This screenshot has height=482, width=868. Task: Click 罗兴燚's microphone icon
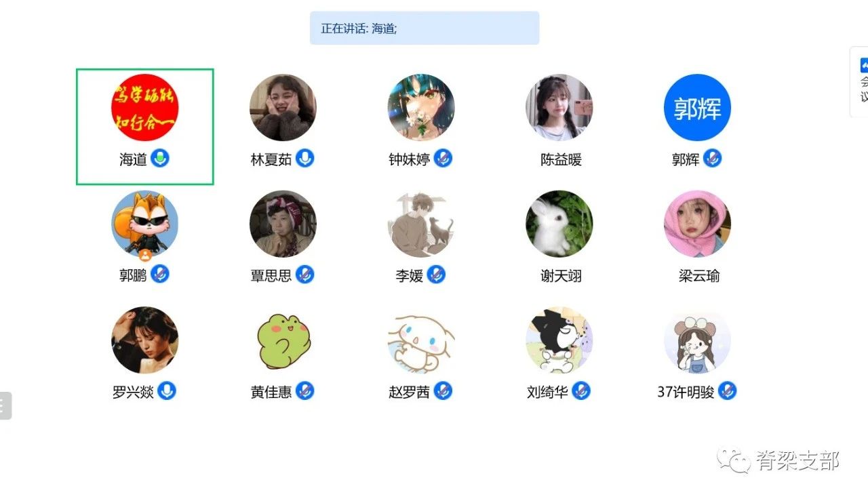click(167, 390)
